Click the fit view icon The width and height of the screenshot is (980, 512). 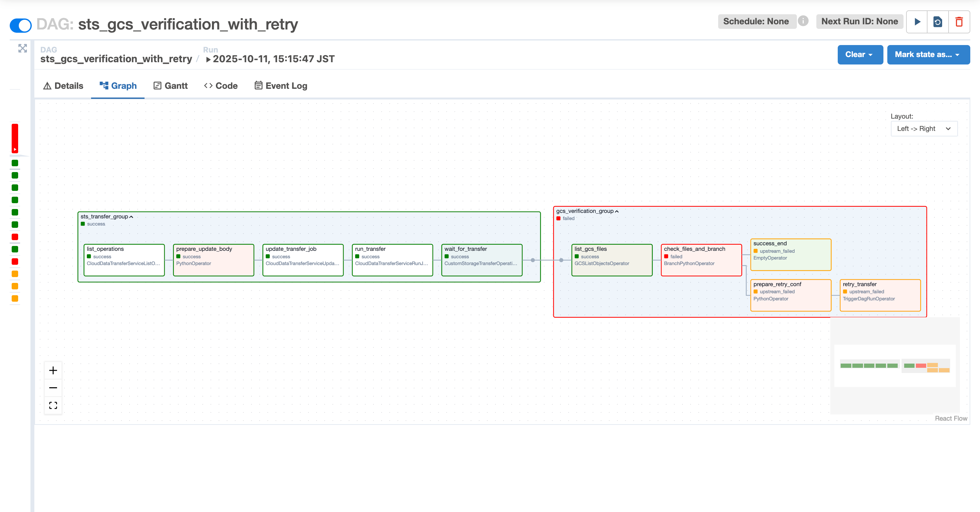pos(53,405)
